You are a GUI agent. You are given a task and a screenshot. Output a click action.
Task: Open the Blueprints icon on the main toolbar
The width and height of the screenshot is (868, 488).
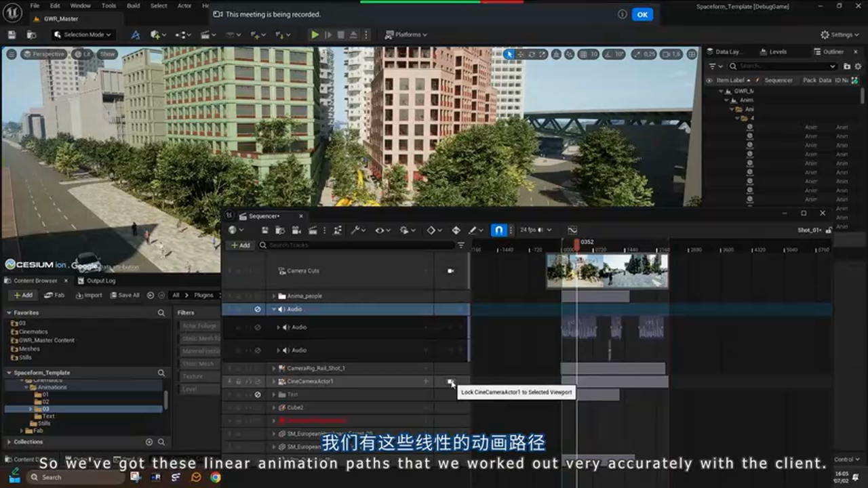pyautogui.click(x=181, y=35)
